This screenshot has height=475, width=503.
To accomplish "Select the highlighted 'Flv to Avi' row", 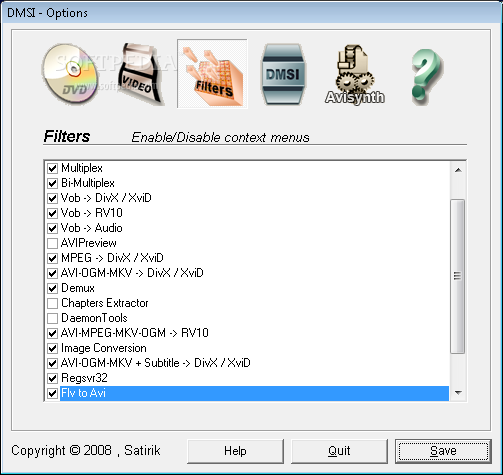I will point(254,393).
